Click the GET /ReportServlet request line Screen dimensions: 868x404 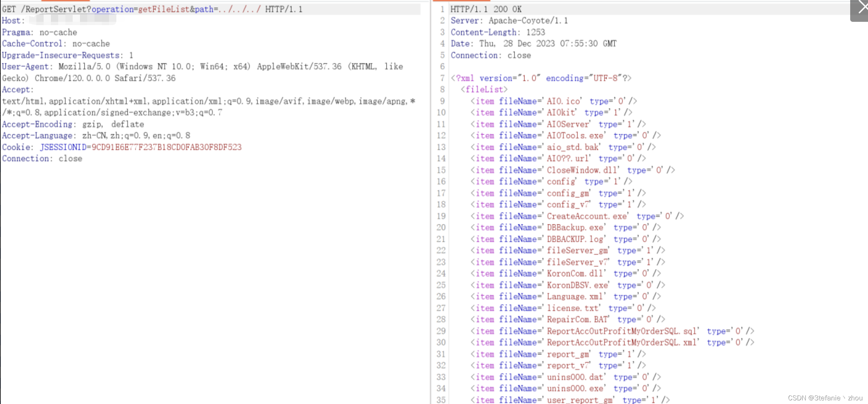[x=152, y=9]
